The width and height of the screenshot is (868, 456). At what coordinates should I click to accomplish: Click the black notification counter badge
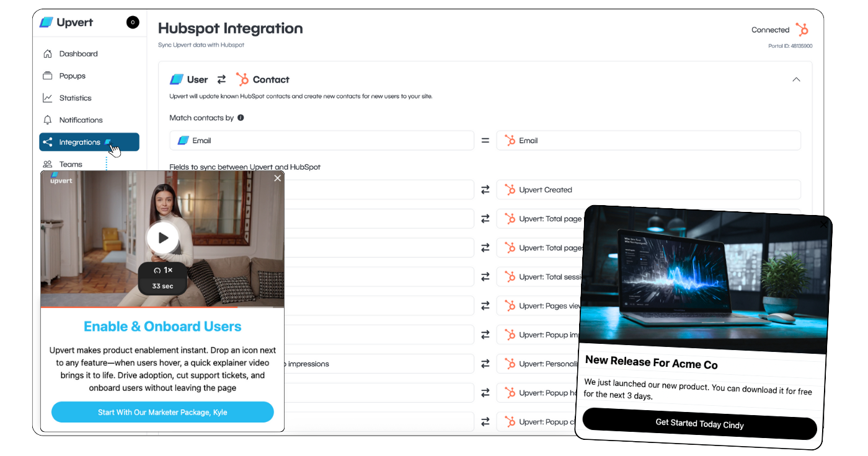tap(133, 22)
